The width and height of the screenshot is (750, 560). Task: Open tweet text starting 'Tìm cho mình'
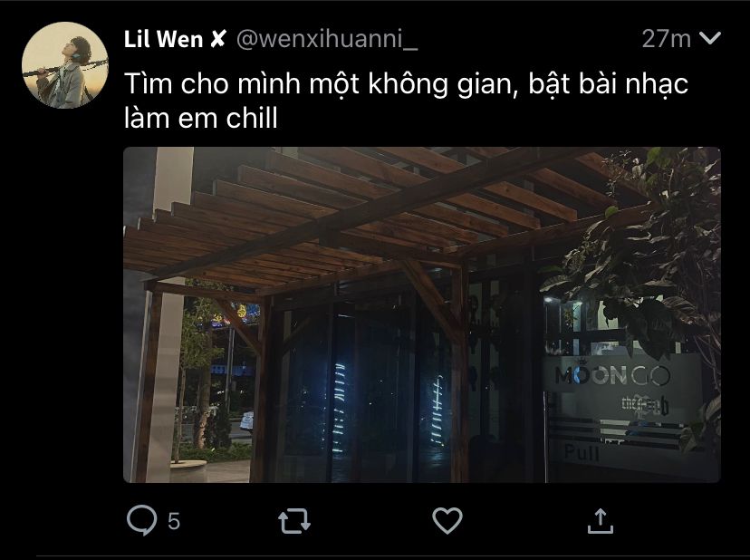point(406,101)
